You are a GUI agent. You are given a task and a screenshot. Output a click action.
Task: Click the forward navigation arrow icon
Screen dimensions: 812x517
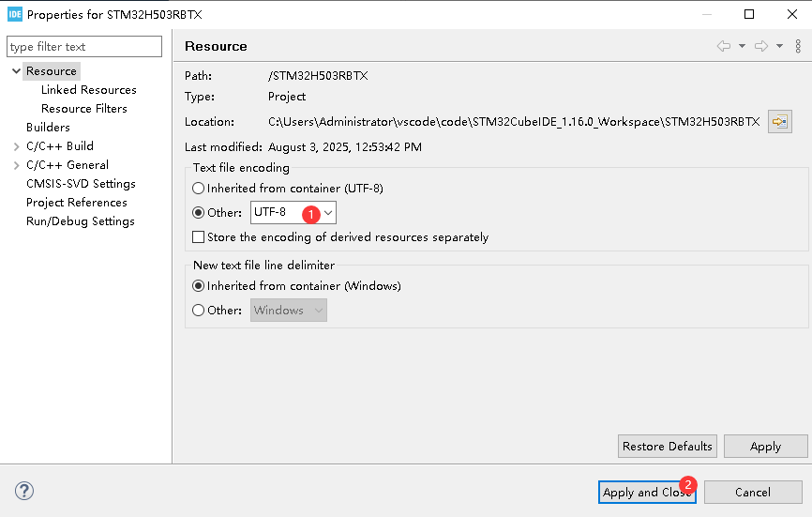(x=761, y=46)
